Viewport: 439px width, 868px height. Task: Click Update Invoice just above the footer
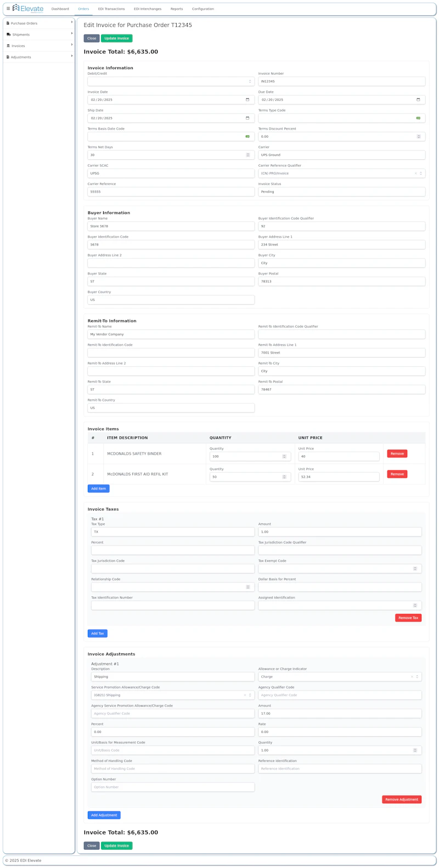[117, 845]
